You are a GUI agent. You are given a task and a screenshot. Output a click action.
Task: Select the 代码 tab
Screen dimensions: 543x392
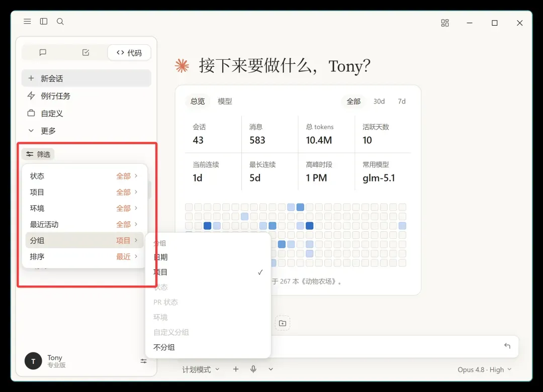(x=129, y=53)
